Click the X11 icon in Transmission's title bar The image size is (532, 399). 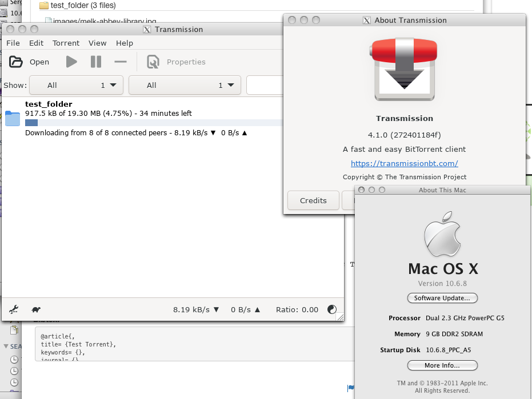[x=146, y=30]
